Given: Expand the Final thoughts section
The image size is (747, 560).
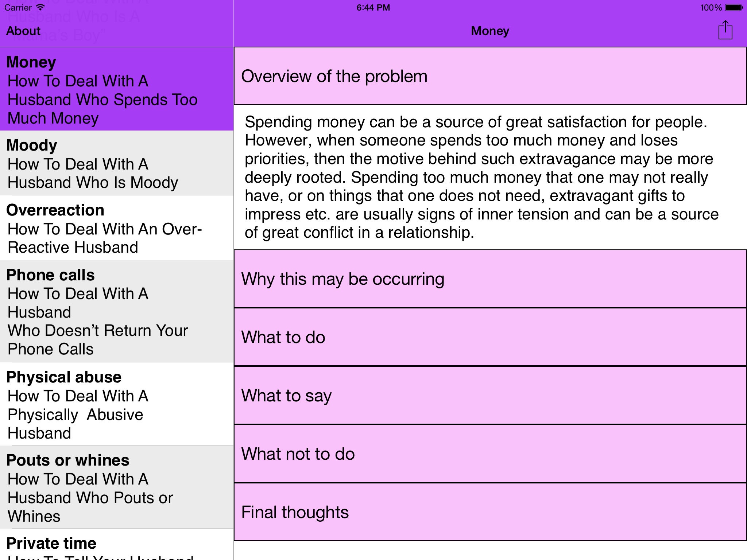Looking at the screenshot, I should [x=490, y=512].
